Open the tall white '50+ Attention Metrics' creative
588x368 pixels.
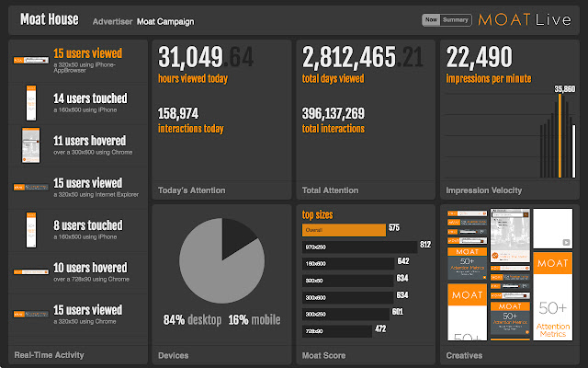(553, 296)
